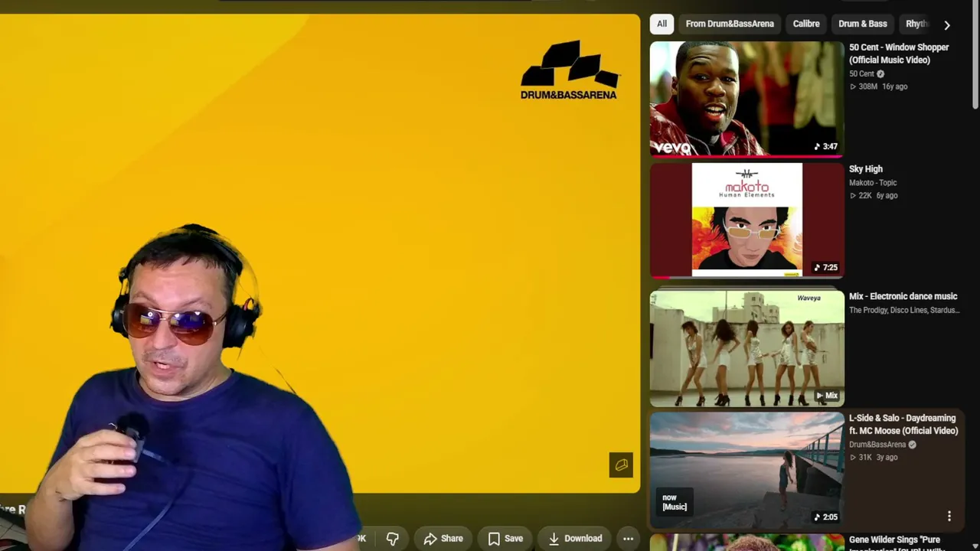This screenshot has width=980, height=551.
Task: Visit the 'Makoto - Topic' channel
Action: (873, 183)
